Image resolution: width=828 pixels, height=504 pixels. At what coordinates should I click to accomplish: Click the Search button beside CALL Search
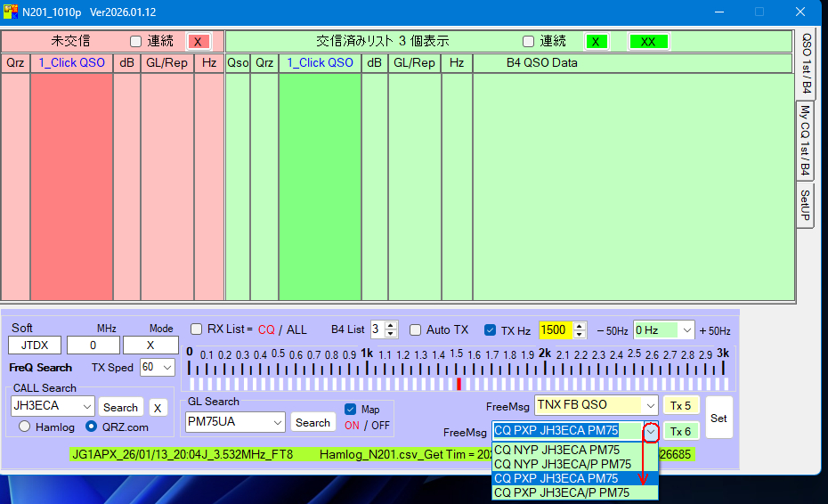pos(120,407)
